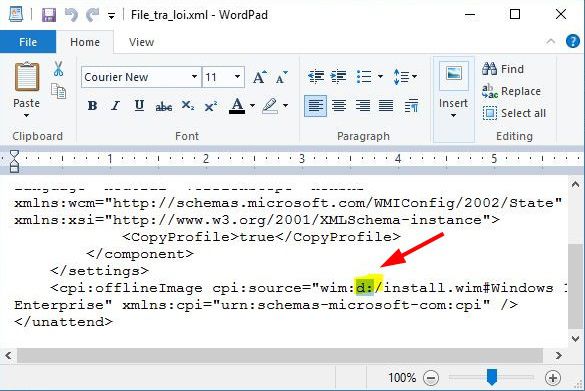Click the bullet list icon

[x=364, y=76]
